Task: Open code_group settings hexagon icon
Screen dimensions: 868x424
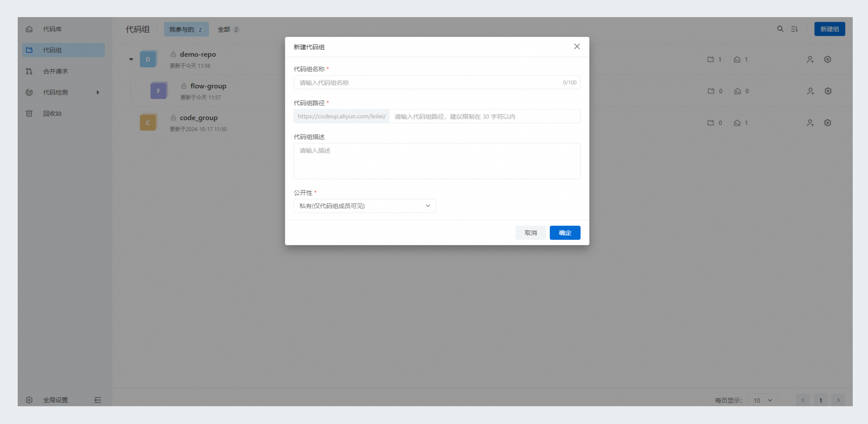Action: click(828, 123)
